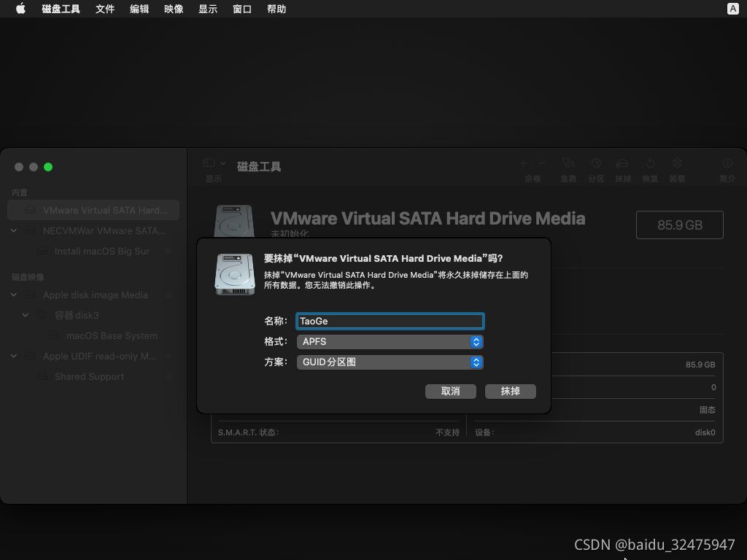Image resolution: width=747 pixels, height=560 pixels.
Task: Click the Restore (恢复) toolbar icon
Action: pyautogui.click(x=650, y=164)
